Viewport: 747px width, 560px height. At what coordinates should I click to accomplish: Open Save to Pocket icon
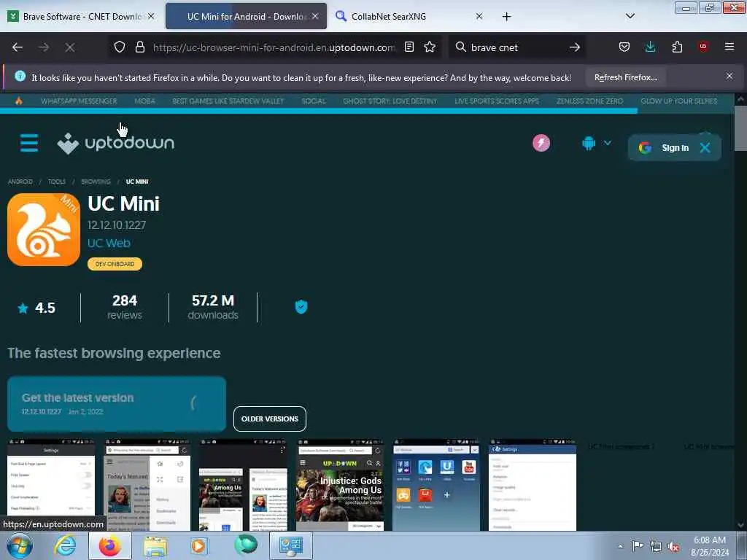[624, 47]
